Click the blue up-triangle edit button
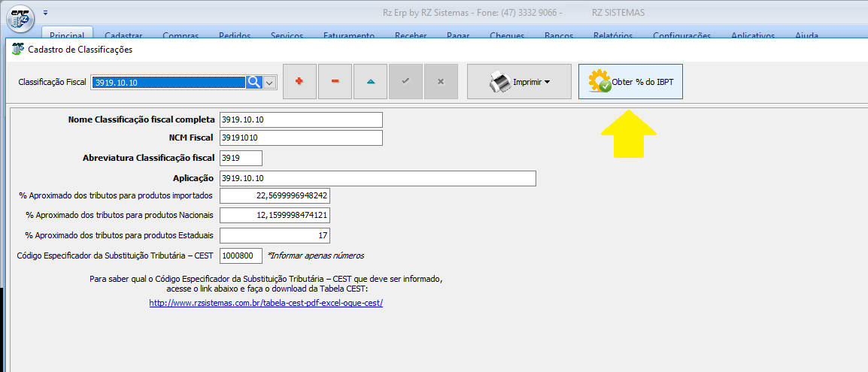This screenshot has height=372, width=868. (x=370, y=81)
